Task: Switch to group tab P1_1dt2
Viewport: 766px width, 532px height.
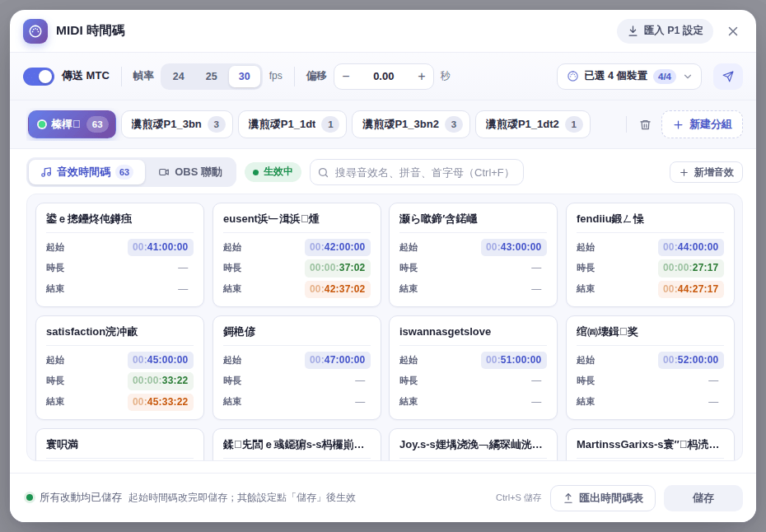Action: pos(533,124)
